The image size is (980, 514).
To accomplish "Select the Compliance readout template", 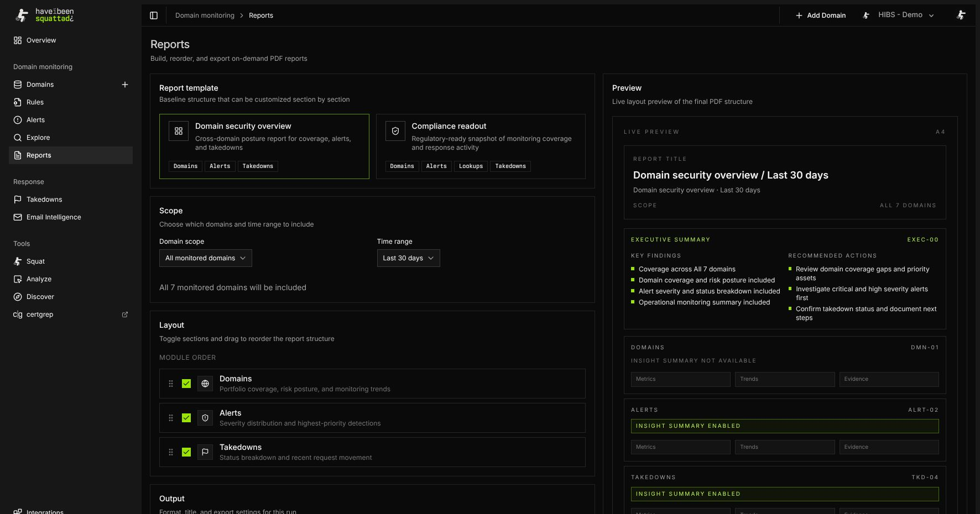I will tap(481, 146).
